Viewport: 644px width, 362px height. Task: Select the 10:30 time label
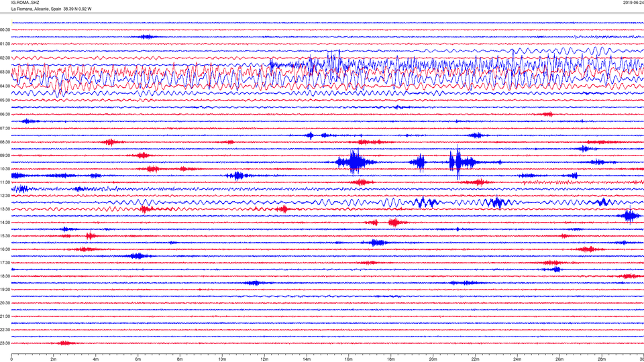coord(5,169)
